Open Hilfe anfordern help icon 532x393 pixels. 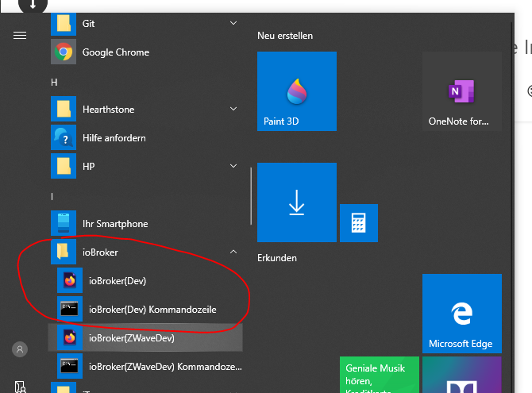click(x=64, y=138)
